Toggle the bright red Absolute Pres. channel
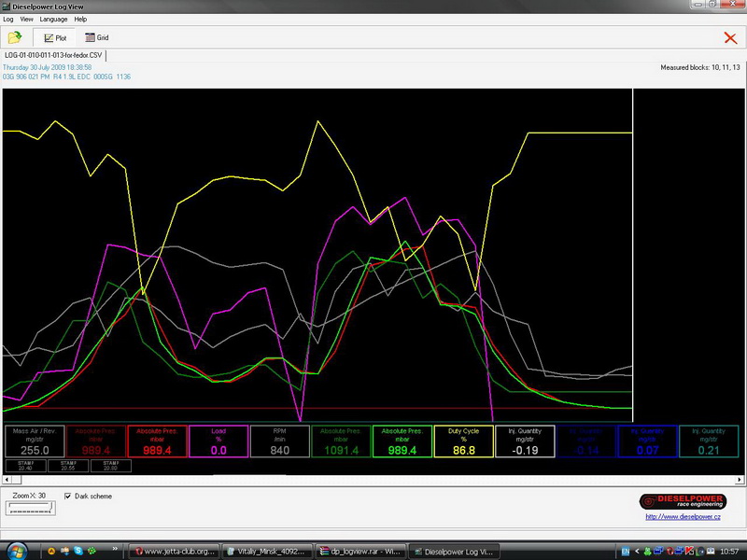Viewport: 747px width, 560px height. pyautogui.click(x=157, y=441)
